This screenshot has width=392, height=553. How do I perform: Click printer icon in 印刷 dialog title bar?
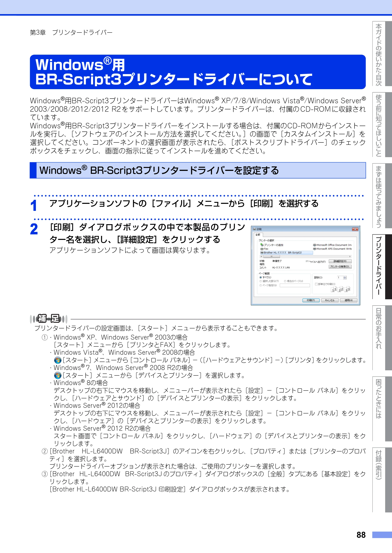point(254,229)
